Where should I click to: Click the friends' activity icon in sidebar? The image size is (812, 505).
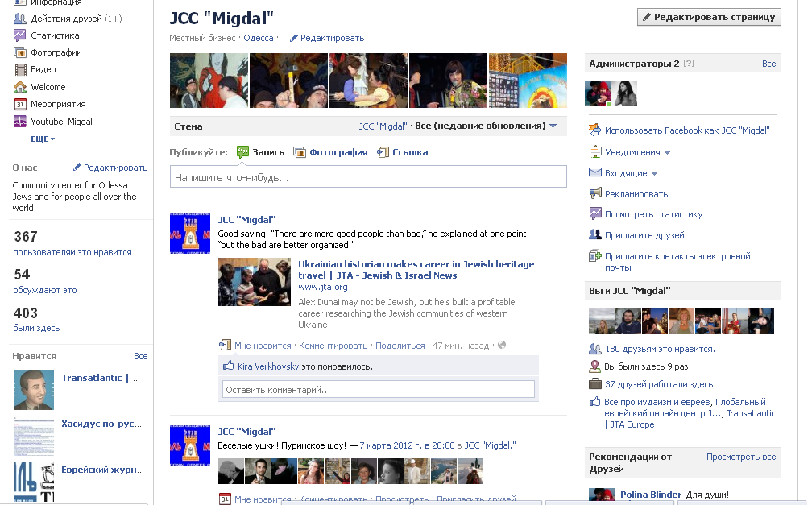click(19, 19)
